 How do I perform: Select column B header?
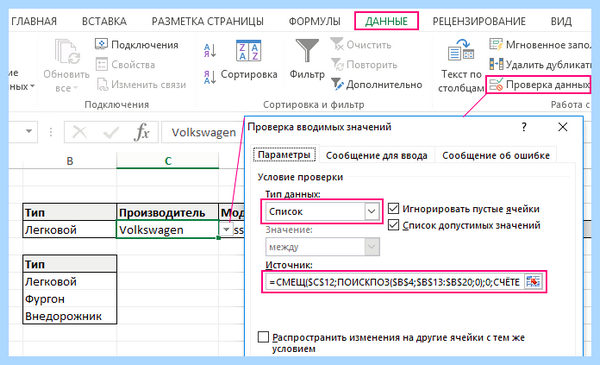pyautogui.click(x=70, y=161)
